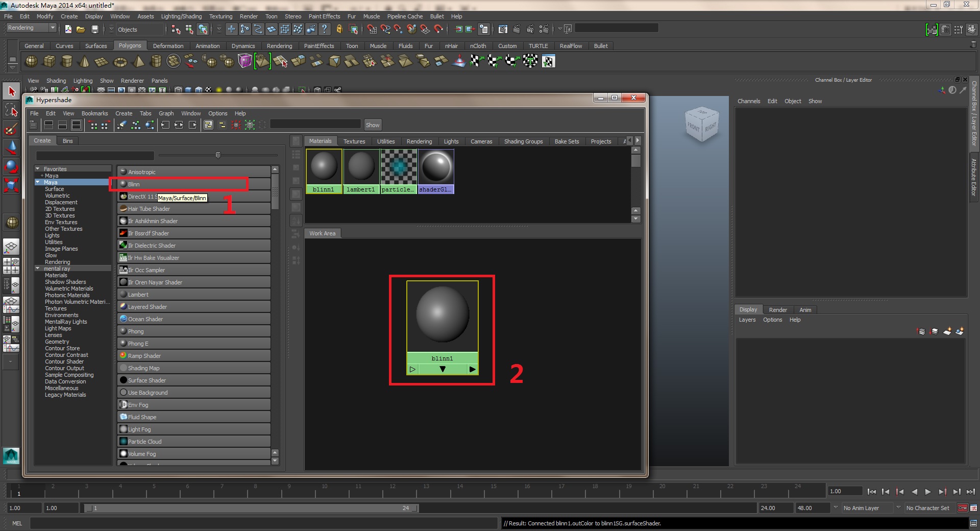Collapse the Favorites tree node
Viewport: 980px width, 531px height.
point(38,168)
